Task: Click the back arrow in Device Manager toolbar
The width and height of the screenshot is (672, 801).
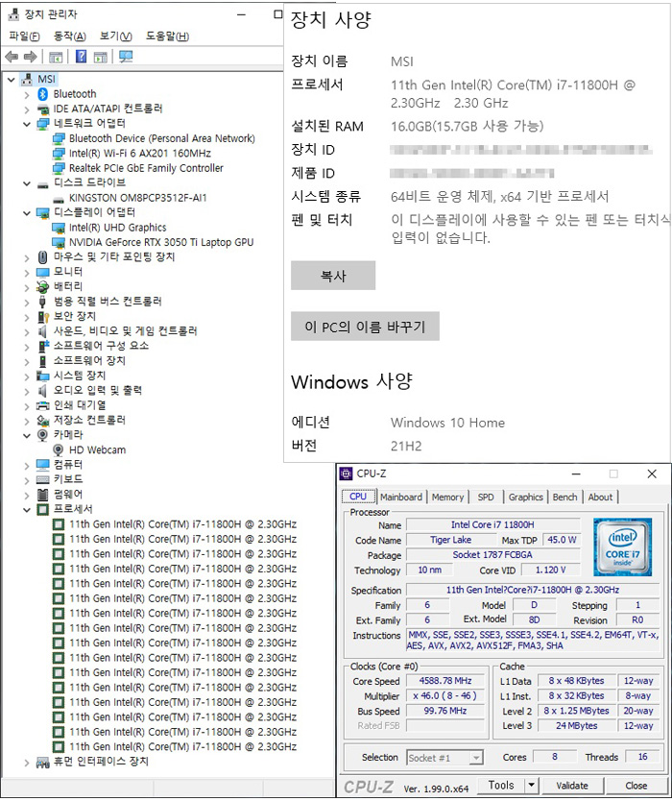Action: point(12,57)
